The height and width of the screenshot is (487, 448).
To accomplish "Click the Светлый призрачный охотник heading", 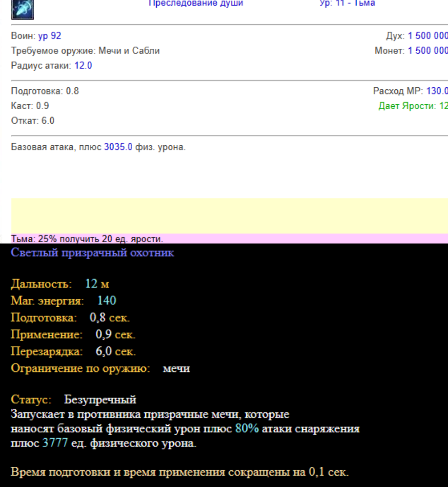I will (93, 252).
